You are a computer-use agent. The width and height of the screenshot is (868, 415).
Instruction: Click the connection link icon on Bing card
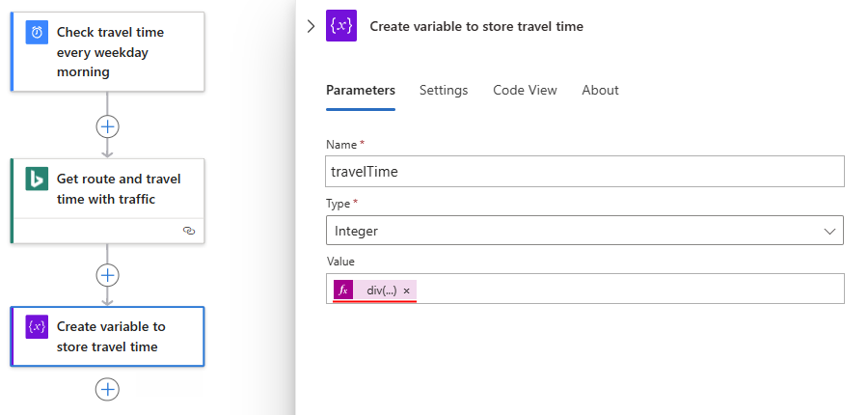[x=189, y=232]
